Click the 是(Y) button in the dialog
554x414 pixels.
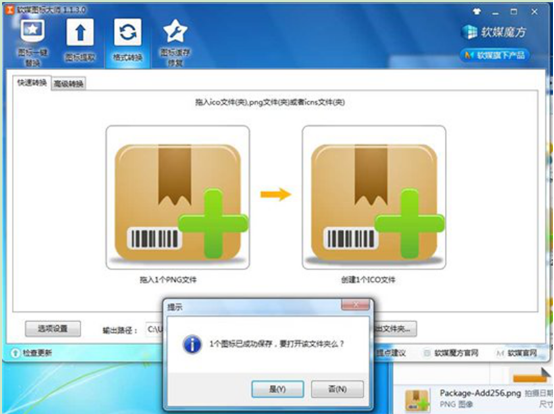pos(277,389)
